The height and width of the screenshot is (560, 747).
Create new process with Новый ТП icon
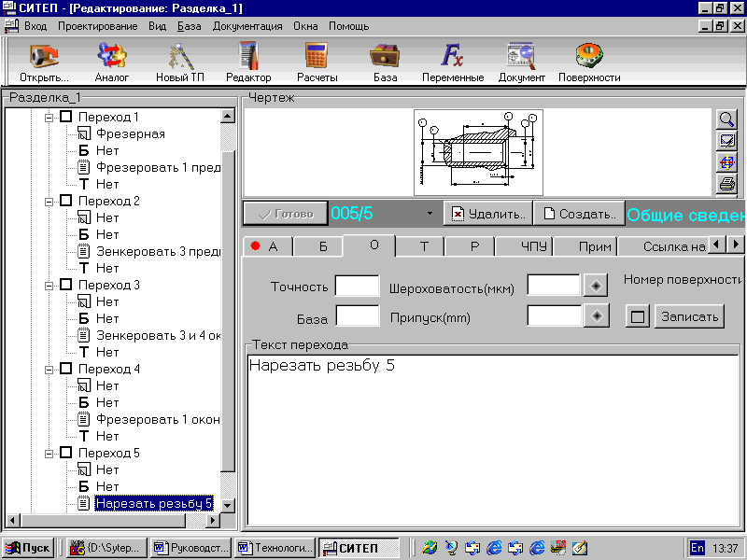(180, 62)
